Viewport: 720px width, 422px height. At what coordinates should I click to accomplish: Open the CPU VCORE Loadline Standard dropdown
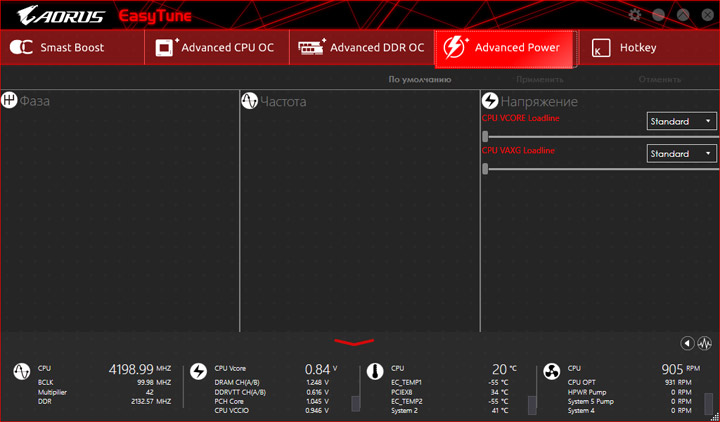(681, 121)
